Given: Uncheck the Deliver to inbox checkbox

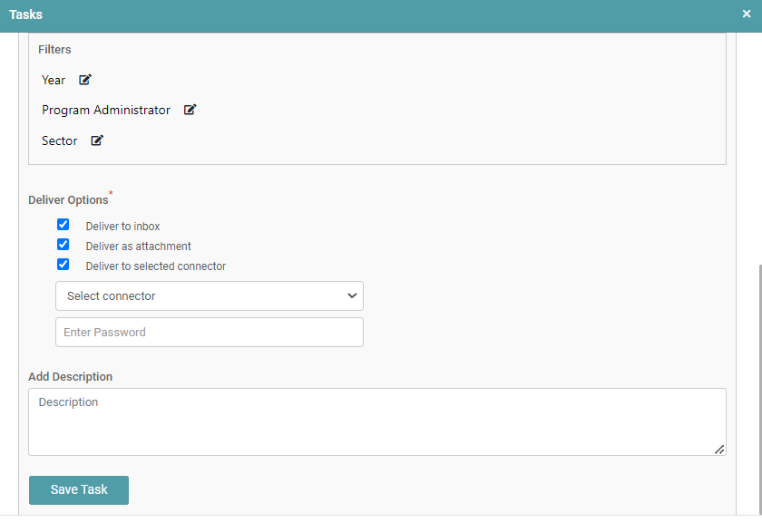Looking at the screenshot, I should [63, 225].
